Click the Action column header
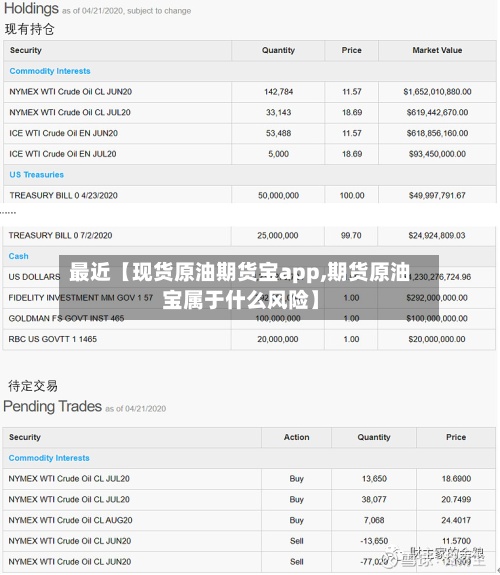Viewport: 500px width, 575px height. (296, 437)
